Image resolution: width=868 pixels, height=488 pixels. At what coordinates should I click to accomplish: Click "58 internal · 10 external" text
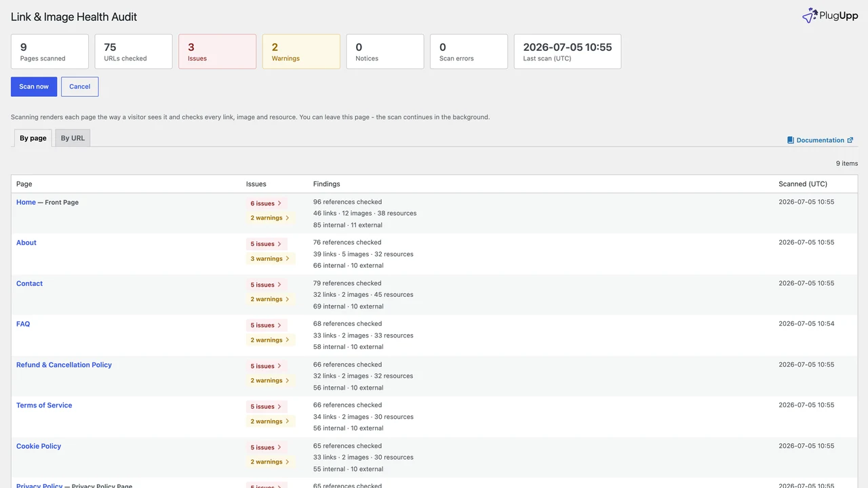tap(349, 347)
